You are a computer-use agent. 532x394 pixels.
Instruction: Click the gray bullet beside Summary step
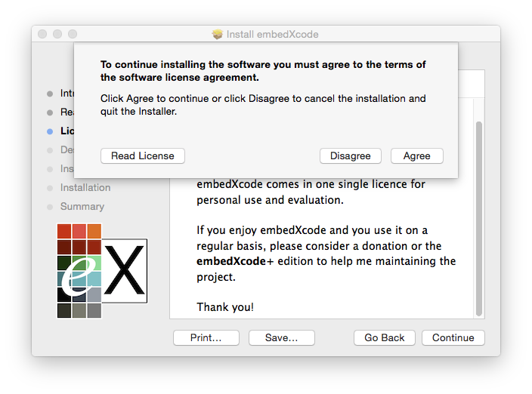click(50, 207)
